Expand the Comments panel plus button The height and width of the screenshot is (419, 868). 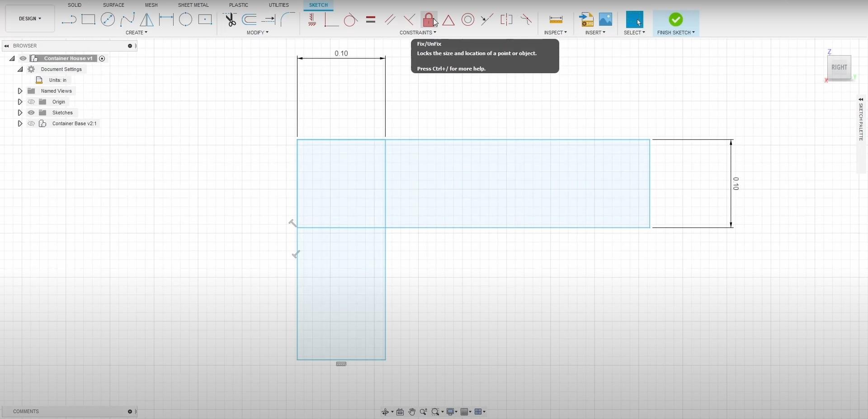point(130,411)
